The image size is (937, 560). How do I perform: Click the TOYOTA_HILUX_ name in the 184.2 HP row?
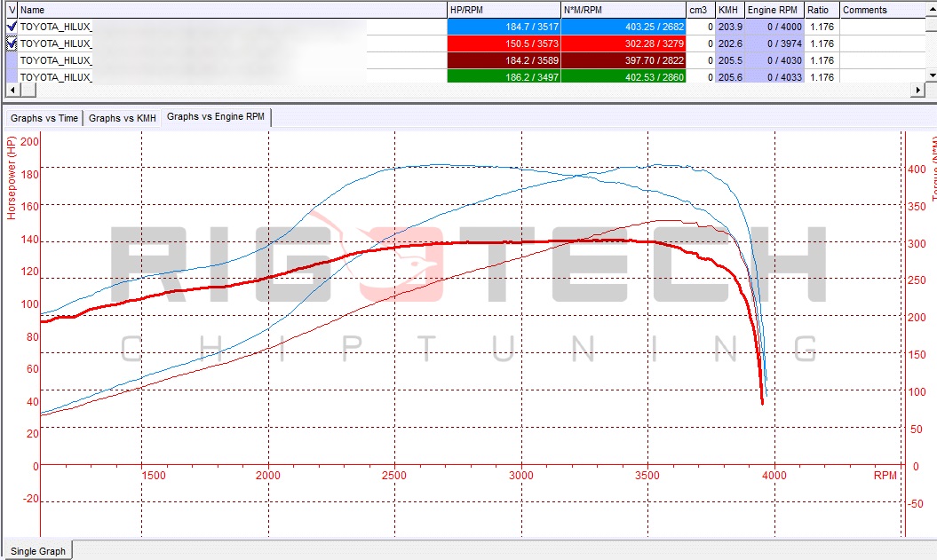tap(56, 59)
